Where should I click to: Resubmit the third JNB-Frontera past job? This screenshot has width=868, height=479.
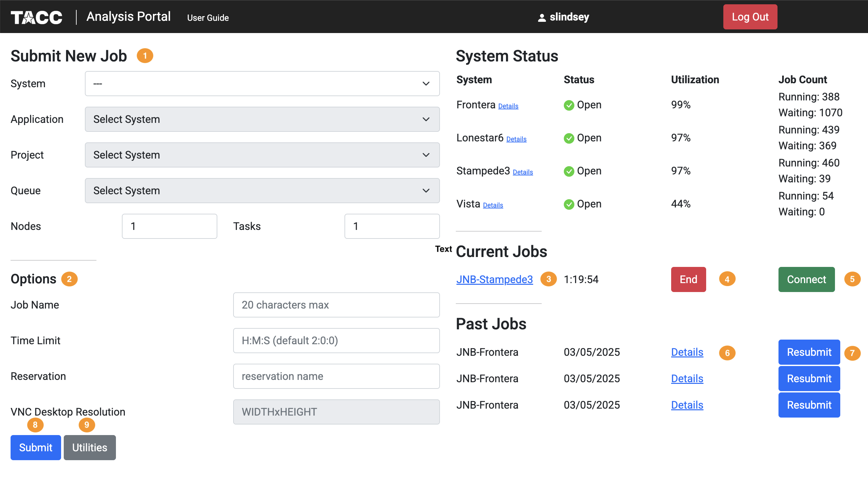point(809,405)
